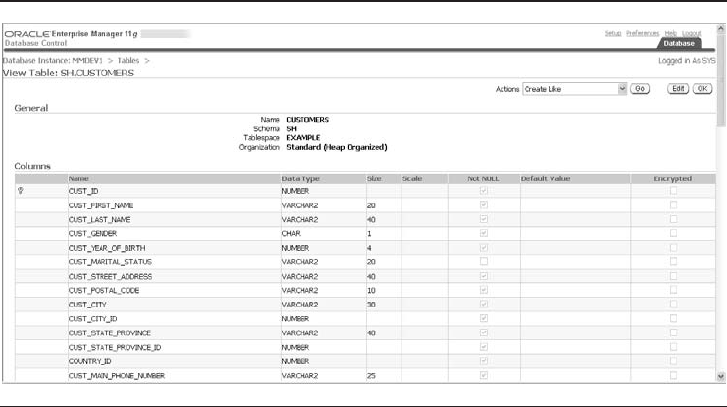Screen dimensions: 727x407
Task: Toggle Not NULL checkbox for CUST_GENDER
Action: pos(484,233)
